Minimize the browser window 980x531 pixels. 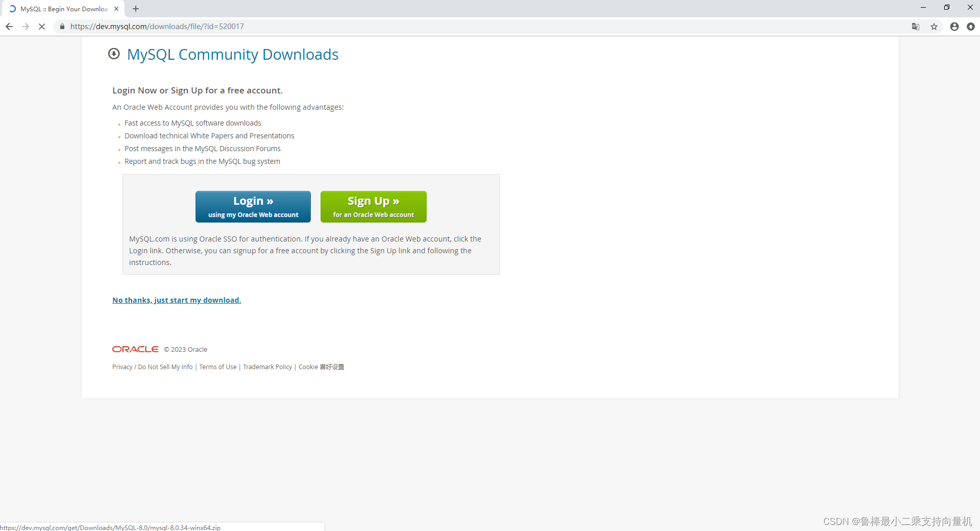coord(923,7)
